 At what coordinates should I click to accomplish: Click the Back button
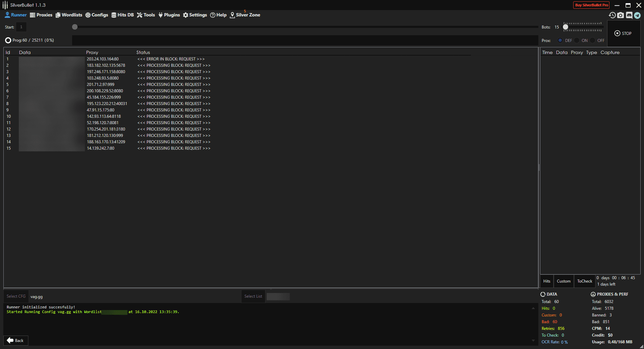[x=16, y=340]
